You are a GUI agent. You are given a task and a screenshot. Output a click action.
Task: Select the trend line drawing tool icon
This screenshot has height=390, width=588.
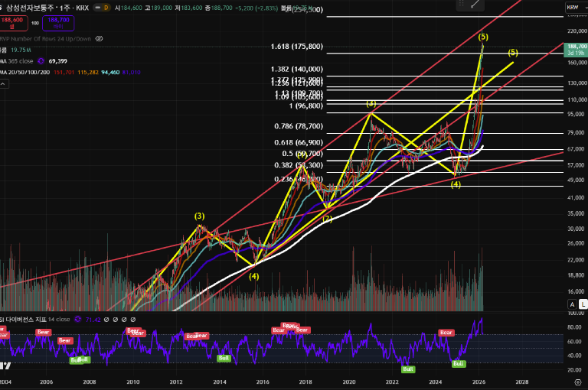click(x=475, y=5)
